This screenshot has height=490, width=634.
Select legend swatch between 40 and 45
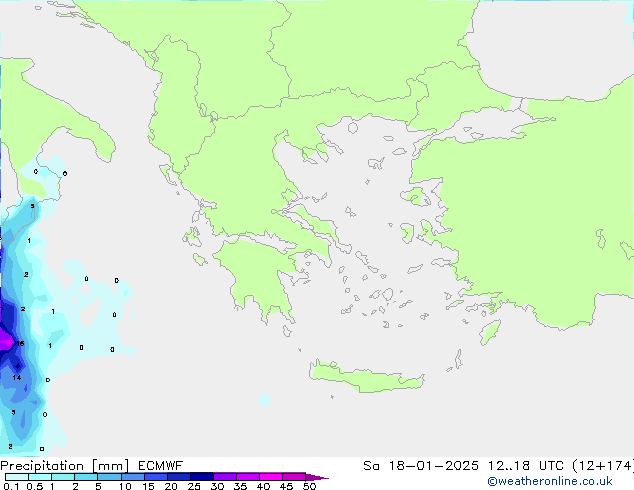coord(271,477)
